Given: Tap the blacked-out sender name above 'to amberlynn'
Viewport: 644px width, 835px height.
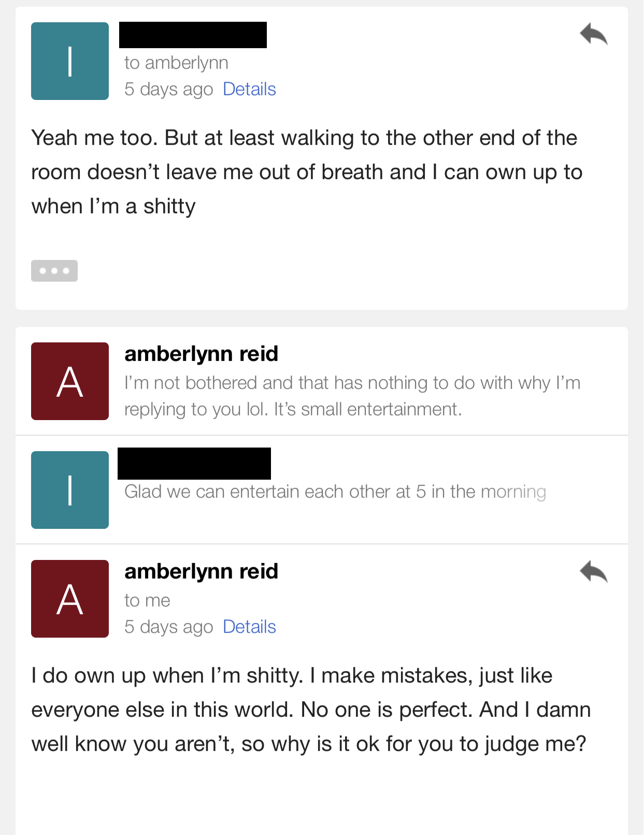Looking at the screenshot, I should (193, 35).
